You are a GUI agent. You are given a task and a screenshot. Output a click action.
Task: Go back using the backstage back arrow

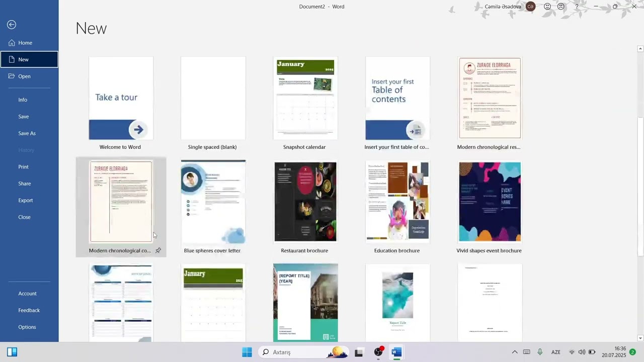[12, 25]
